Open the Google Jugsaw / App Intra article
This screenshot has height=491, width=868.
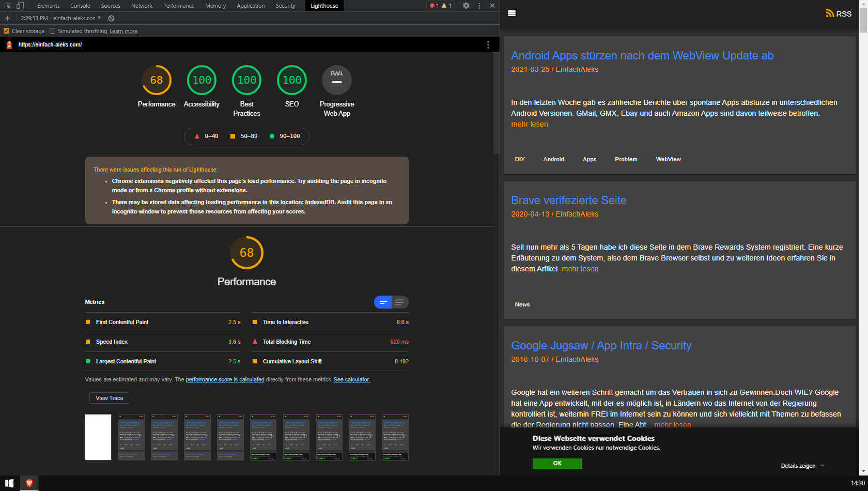coord(601,346)
